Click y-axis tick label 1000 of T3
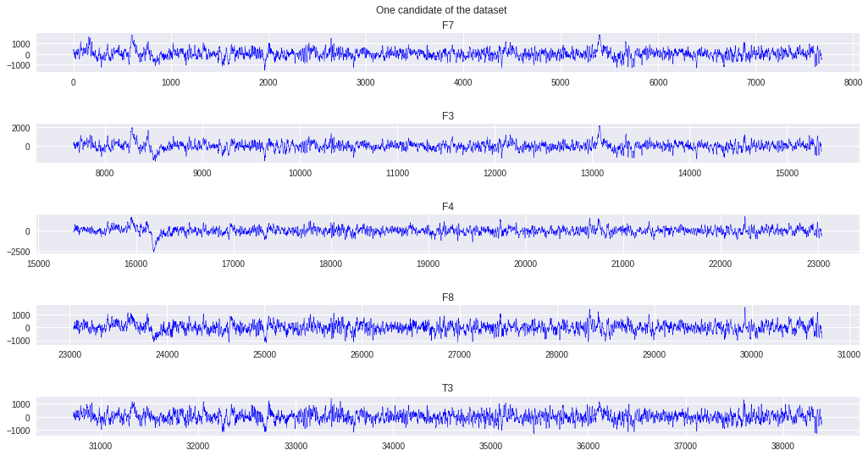This screenshot has height=456, width=868. pos(21,404)
